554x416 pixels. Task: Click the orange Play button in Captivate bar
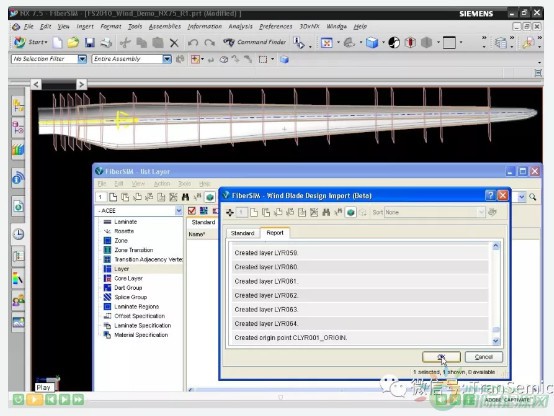34,399
